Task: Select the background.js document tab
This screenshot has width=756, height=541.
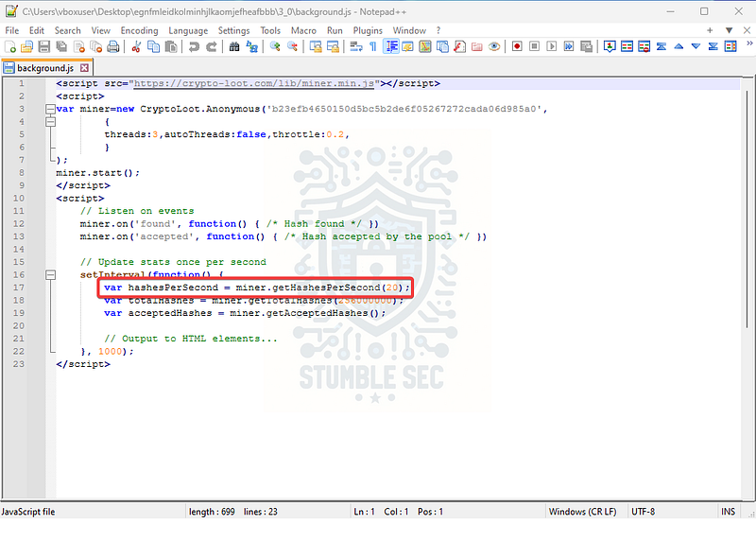Action: coord(45,67)
